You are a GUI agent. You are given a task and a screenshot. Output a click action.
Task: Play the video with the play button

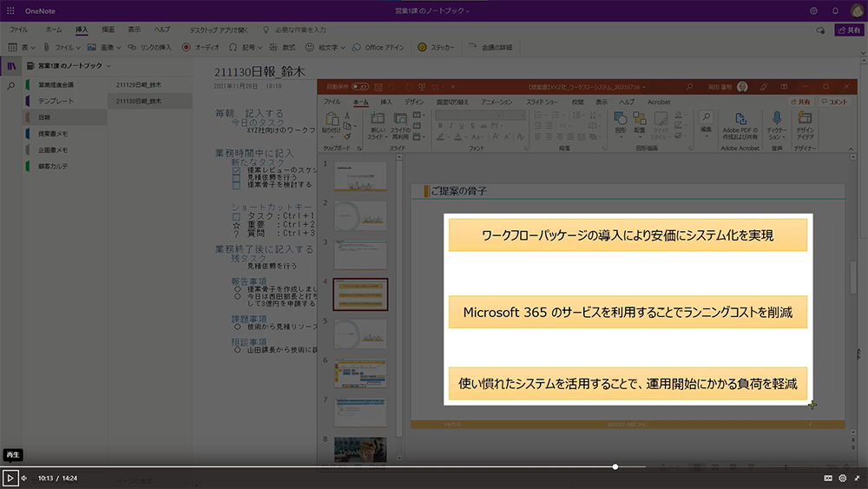tap(10, 478)
